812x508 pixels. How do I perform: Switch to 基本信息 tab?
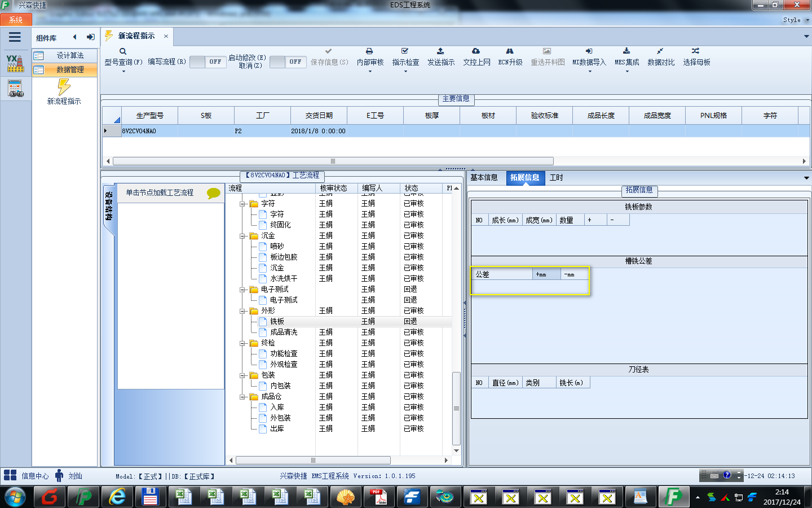click(x=484, y=177)
